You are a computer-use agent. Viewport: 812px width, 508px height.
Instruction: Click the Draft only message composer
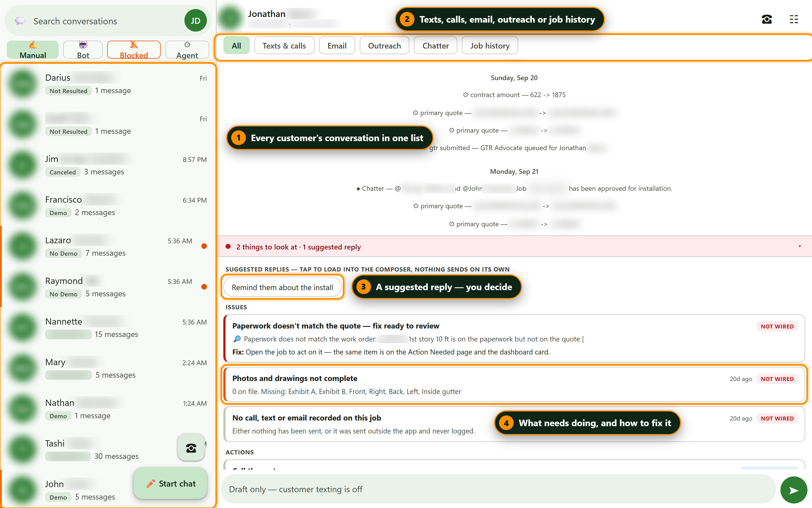(x=498, y=489)
